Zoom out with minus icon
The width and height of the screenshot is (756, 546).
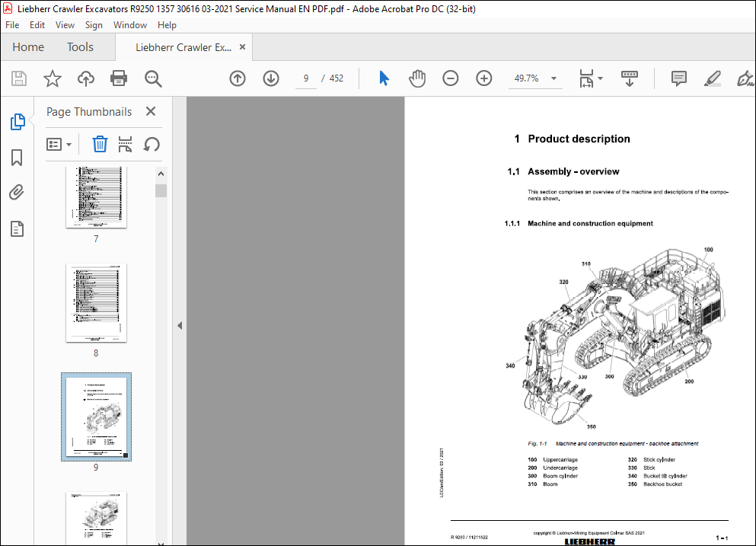pos(450,78)
